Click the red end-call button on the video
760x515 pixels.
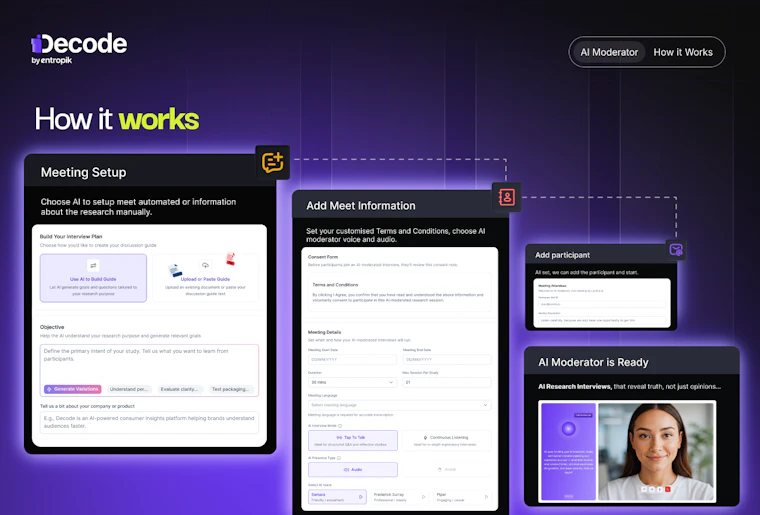[x=668, y=489]
